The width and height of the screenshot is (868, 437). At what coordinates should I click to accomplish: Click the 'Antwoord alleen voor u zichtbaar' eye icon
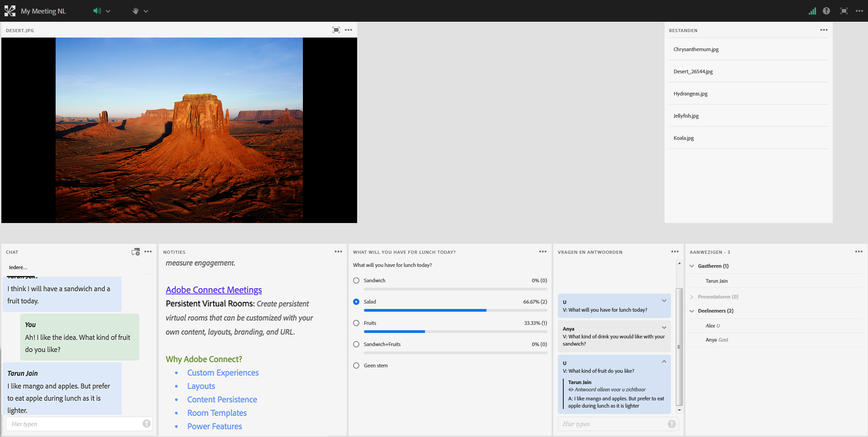571,389
